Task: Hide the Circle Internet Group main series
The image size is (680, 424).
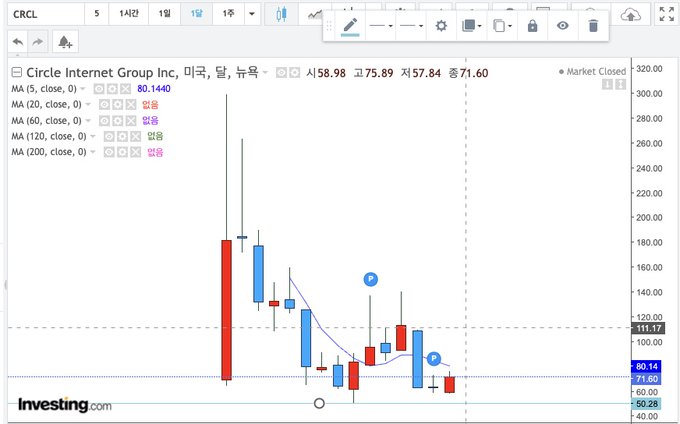Action: coord(281,73)
